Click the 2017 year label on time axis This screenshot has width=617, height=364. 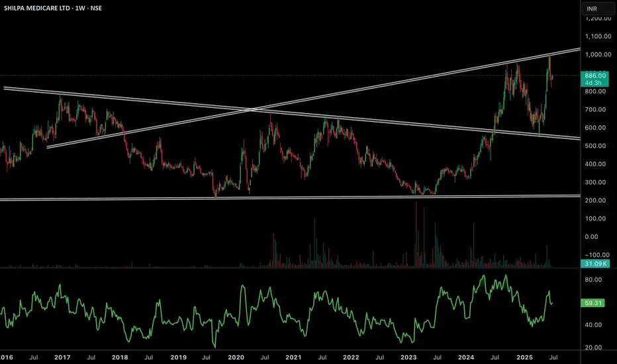tap(62, 357)
